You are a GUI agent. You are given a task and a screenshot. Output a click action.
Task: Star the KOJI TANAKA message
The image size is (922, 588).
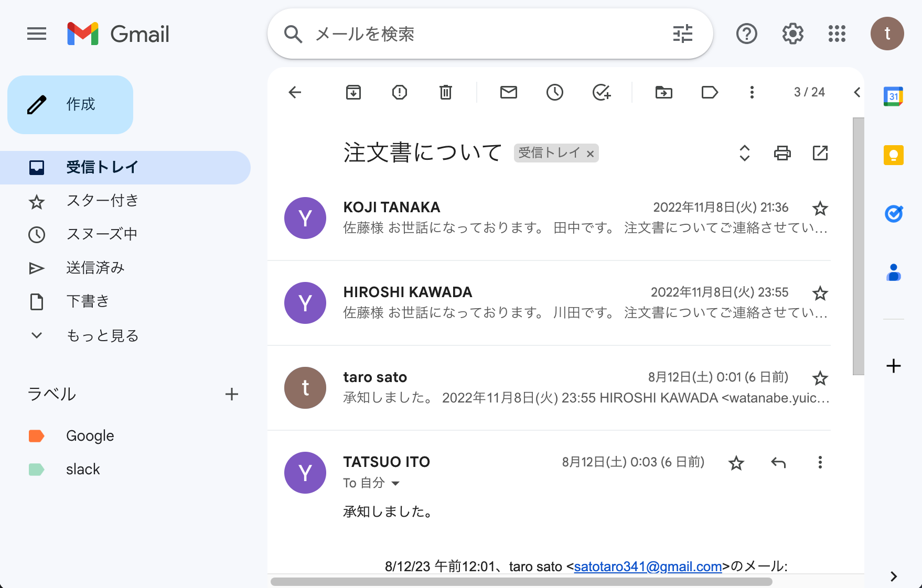pyautogui.click(x=820, y=209)
